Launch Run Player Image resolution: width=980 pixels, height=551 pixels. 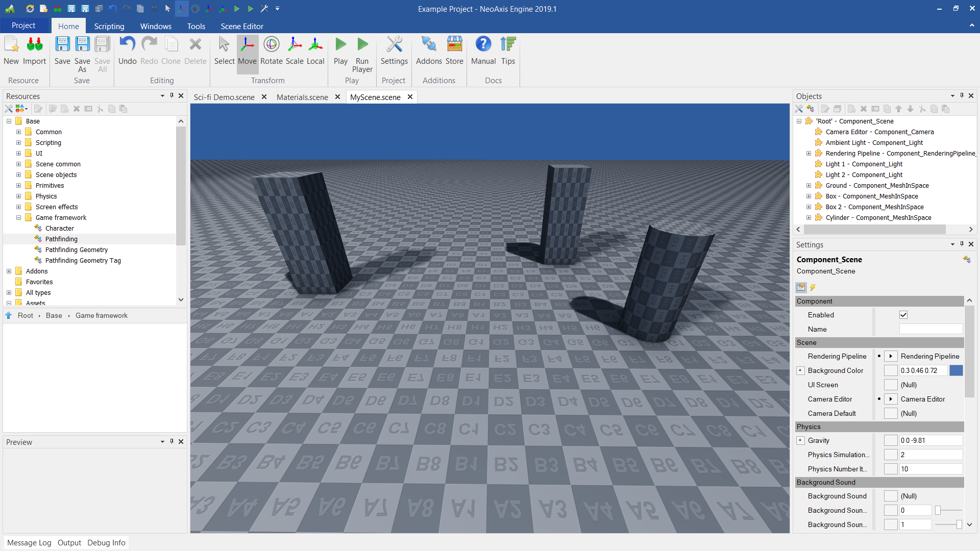362,54
